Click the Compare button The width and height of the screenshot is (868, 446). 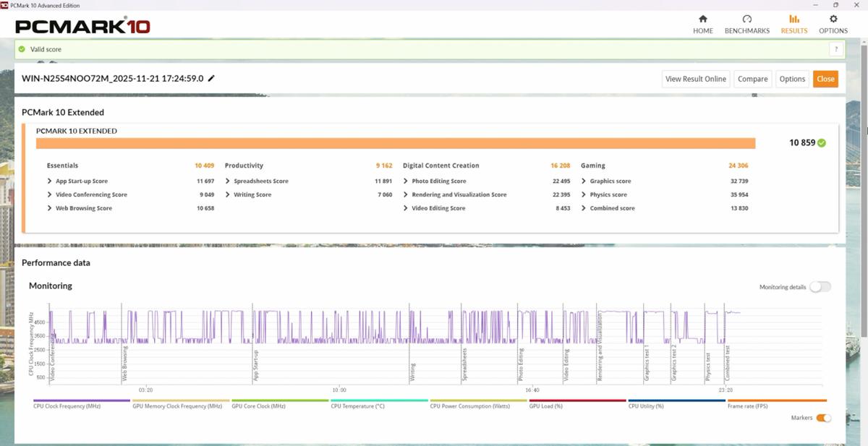click(752, 79)
